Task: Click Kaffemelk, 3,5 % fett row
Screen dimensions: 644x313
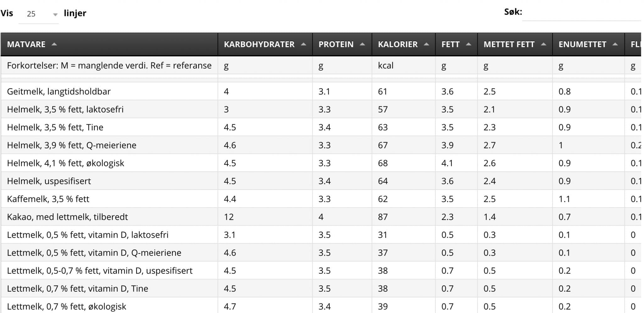Action: [321, 199]
